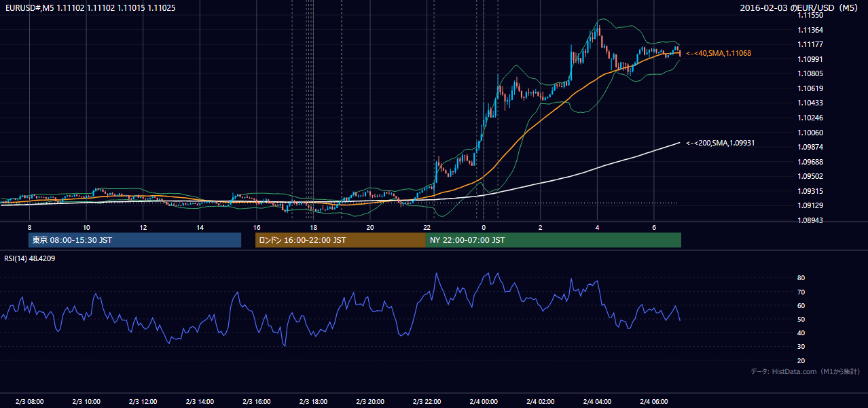Click hour tick 18 under price chart
The image size is (868, 408).
tap(313, 227)
